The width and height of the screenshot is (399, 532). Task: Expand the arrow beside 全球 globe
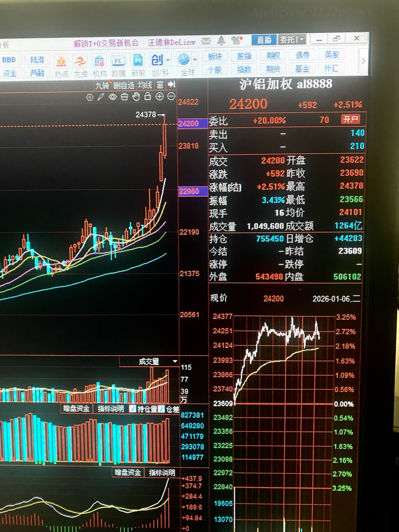195,60
